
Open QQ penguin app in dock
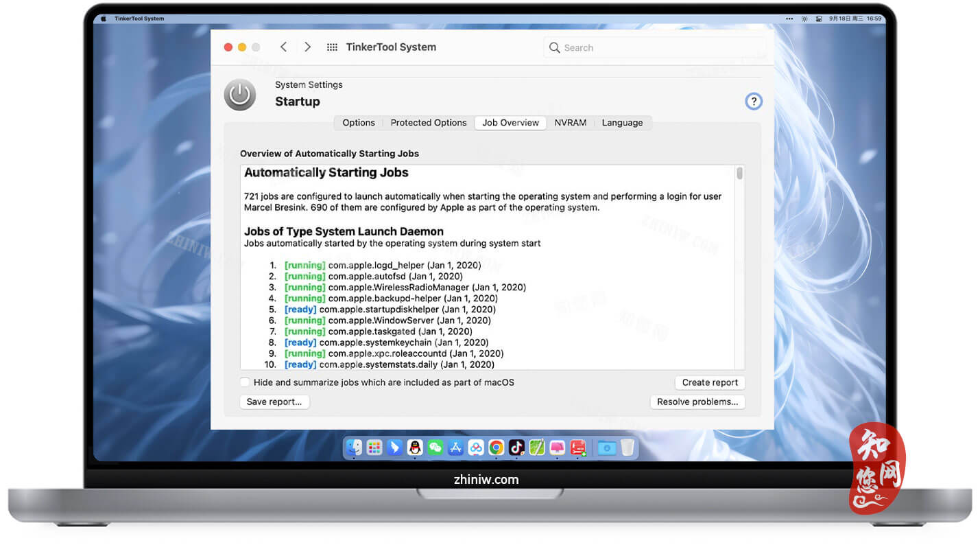coord(415,447)
